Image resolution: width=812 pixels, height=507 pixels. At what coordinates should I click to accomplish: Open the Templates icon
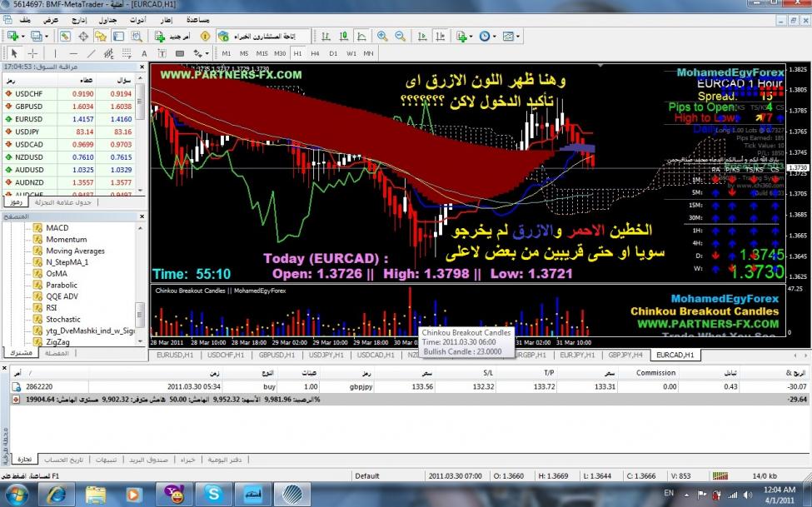[x=508, y=37]
